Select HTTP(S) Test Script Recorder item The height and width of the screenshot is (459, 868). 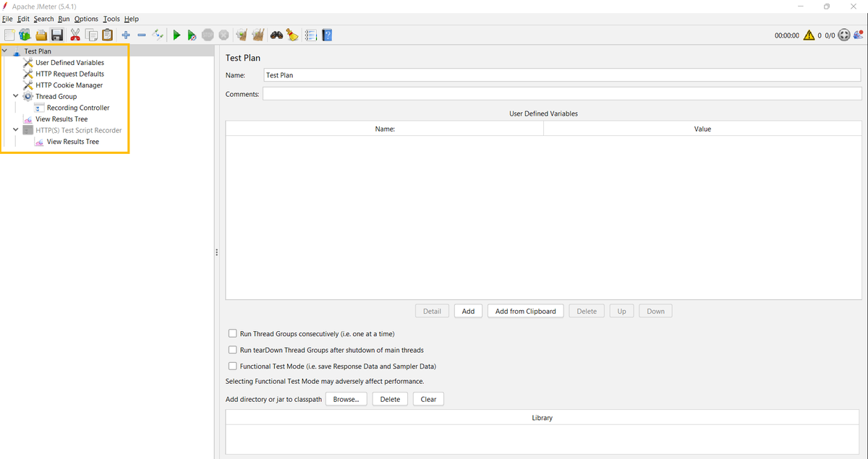tap(78, 130)
